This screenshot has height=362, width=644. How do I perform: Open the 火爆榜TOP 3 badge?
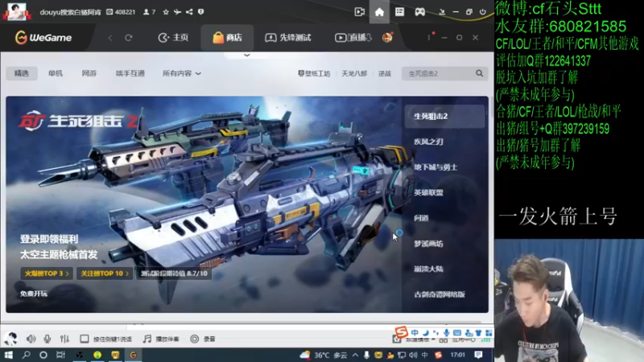pyautogui.click(x=47, y=274)
